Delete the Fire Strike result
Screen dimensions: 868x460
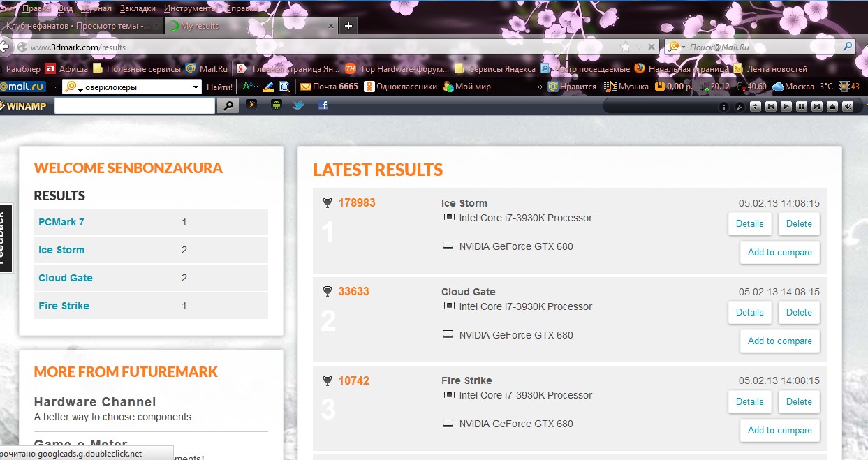click(x=799, y=402)
